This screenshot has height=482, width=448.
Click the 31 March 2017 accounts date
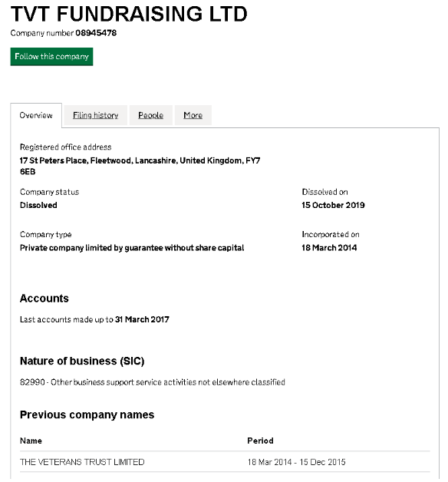142,320
